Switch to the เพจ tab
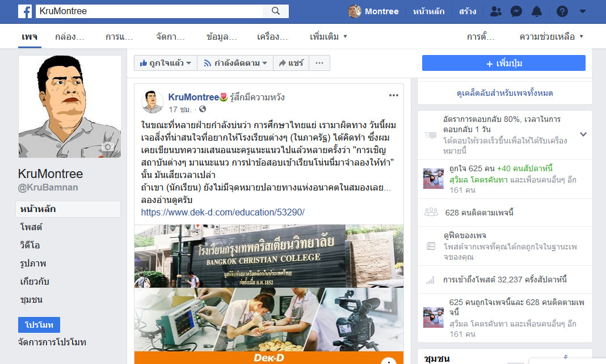The image size is (606, 364). tap(30, 37)
